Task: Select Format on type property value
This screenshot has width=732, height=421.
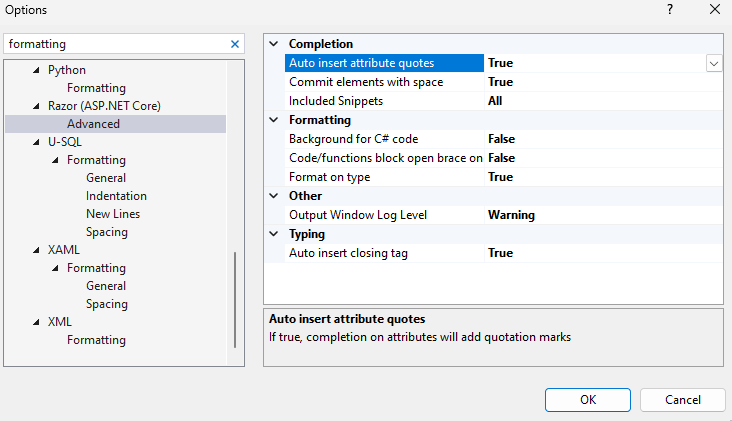Action: [x=500, y=177]
